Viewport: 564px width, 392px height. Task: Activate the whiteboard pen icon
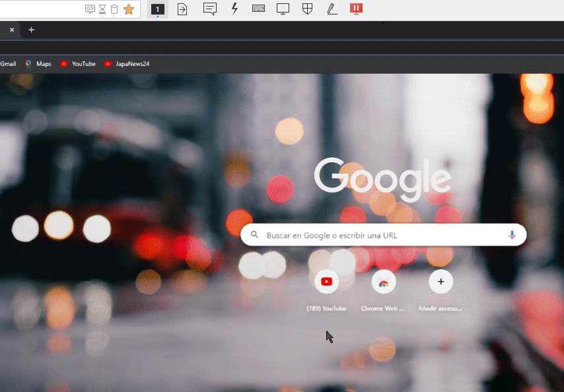[332, 9]
